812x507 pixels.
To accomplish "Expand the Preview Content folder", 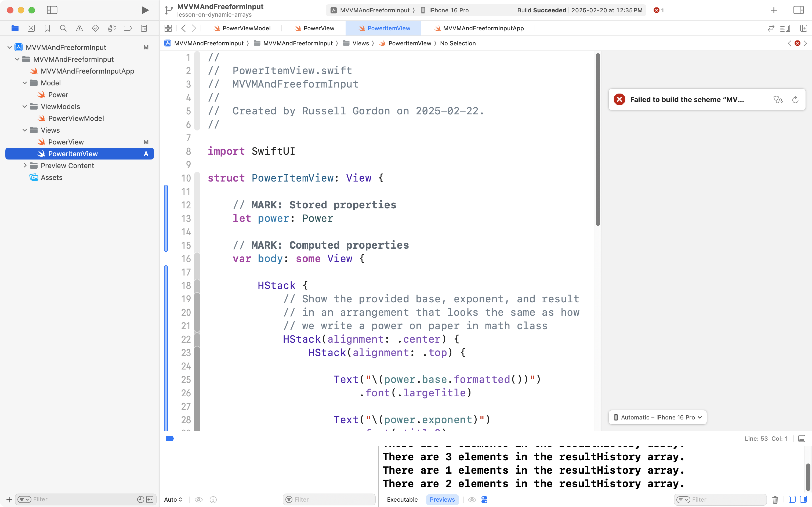I will [25, 166].
